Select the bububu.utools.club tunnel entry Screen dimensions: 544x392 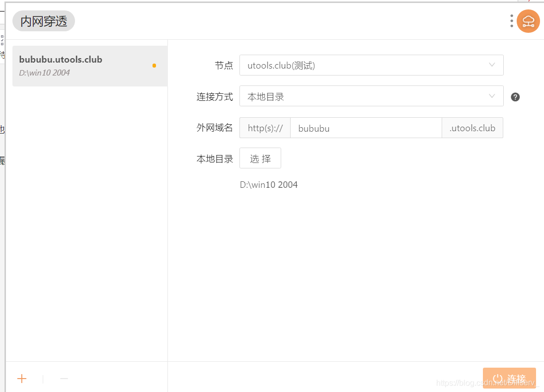90,66
